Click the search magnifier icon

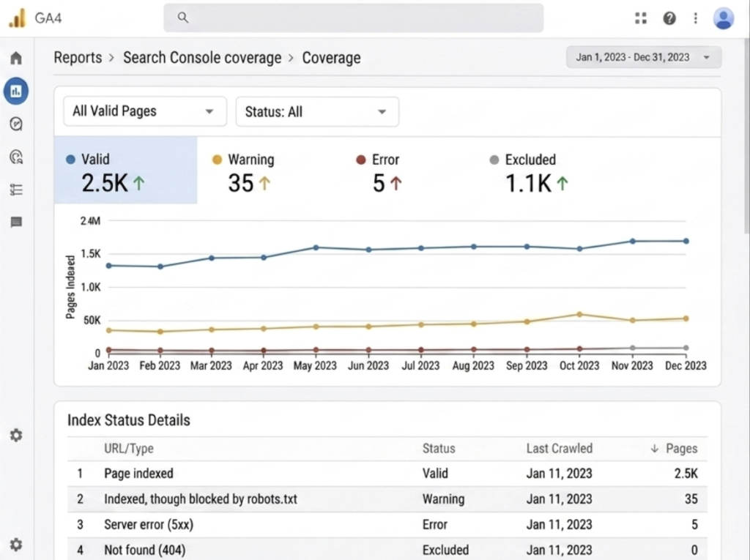pos(182,18)
